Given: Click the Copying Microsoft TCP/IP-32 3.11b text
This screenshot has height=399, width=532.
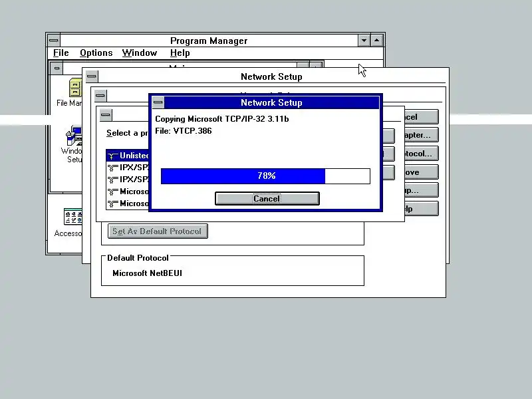Looking at the screenshot, I should point(222,119).
